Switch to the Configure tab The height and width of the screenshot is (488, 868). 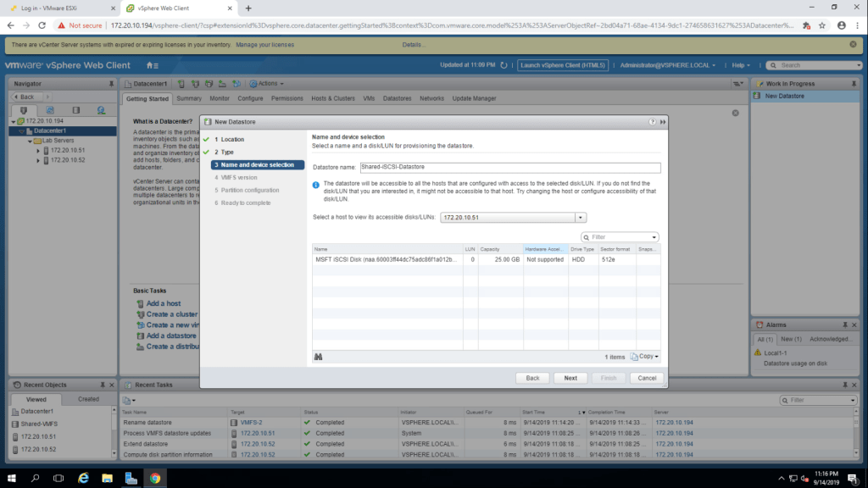[249, 98]
